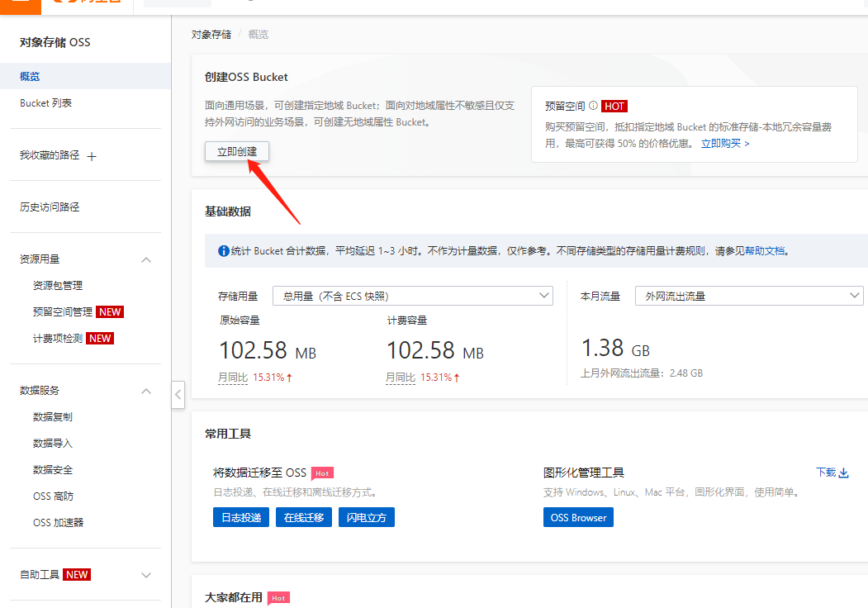Click the 上月外网流出流量 2.48 GB text

pyautogui.click(x=642, y=373)
